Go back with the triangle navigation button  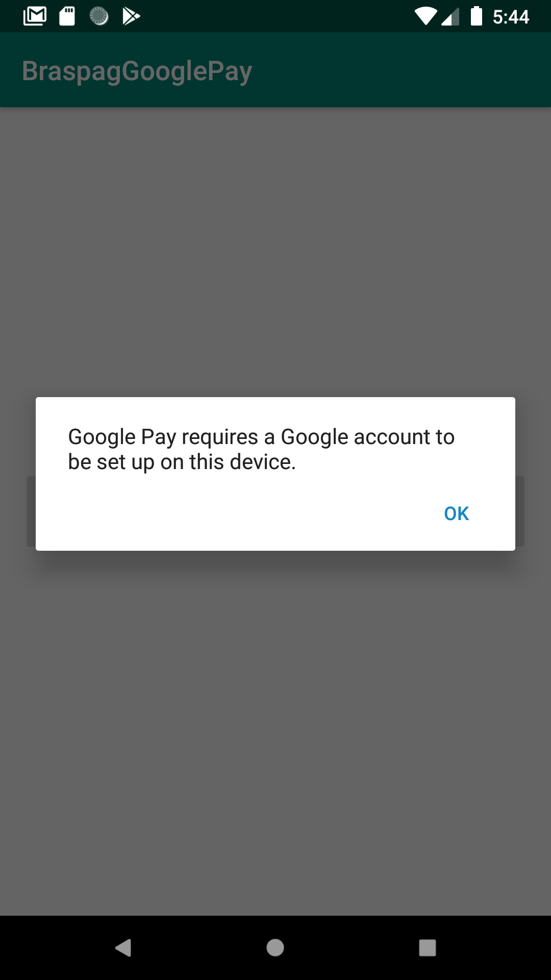(x=123, y=948)
